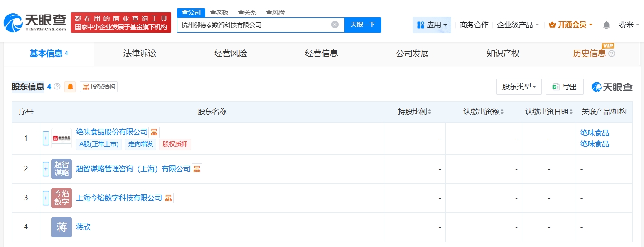Open the notification bell in header

pyautogui.click(x=606, y=25)
